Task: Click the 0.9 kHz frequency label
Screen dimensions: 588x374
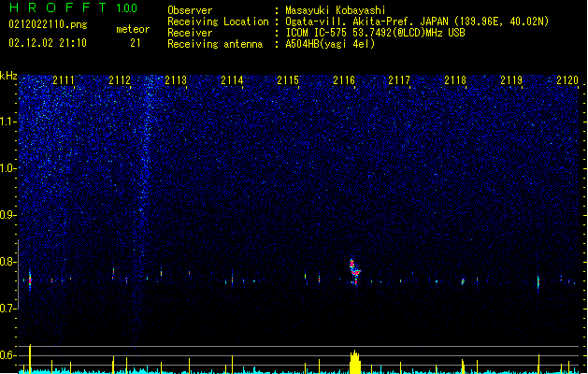Action: [x=8, y=215]
